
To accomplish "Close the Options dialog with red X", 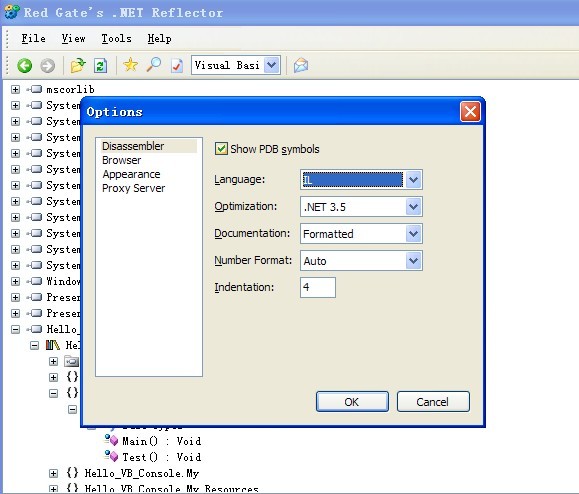I will pyautogui.click(x=470, y=112).
